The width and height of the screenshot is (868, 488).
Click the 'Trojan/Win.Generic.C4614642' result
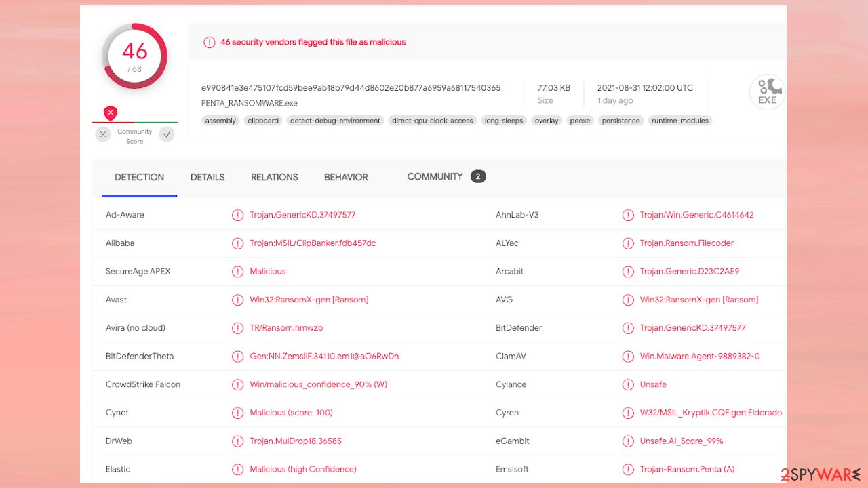(697, 215)
